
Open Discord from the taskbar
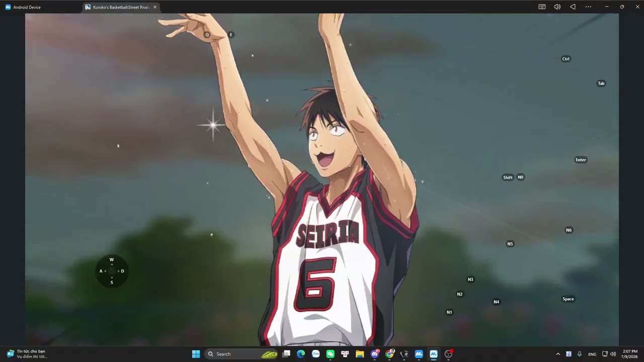click(x=375, y=354)
